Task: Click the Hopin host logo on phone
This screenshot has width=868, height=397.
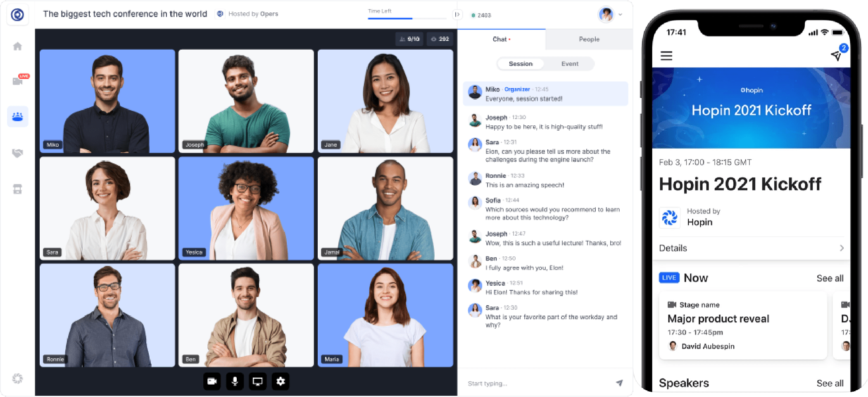Action: pyautogui.click(x=670, y=218)
